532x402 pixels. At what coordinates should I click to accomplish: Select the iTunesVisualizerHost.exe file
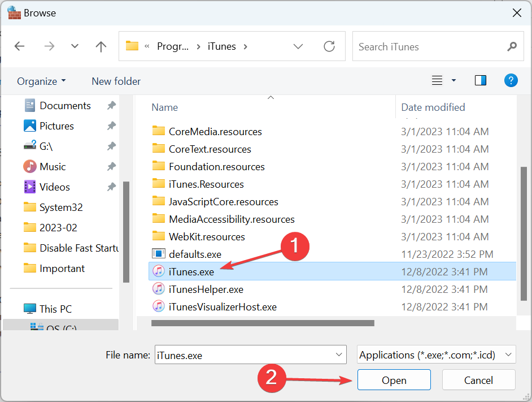coord(223,307)
